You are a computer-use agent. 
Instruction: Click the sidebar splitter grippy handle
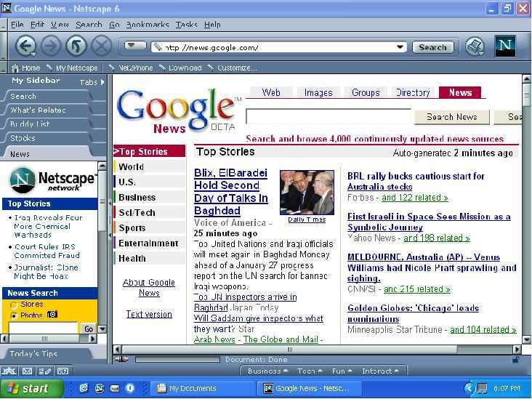[110, 219]
